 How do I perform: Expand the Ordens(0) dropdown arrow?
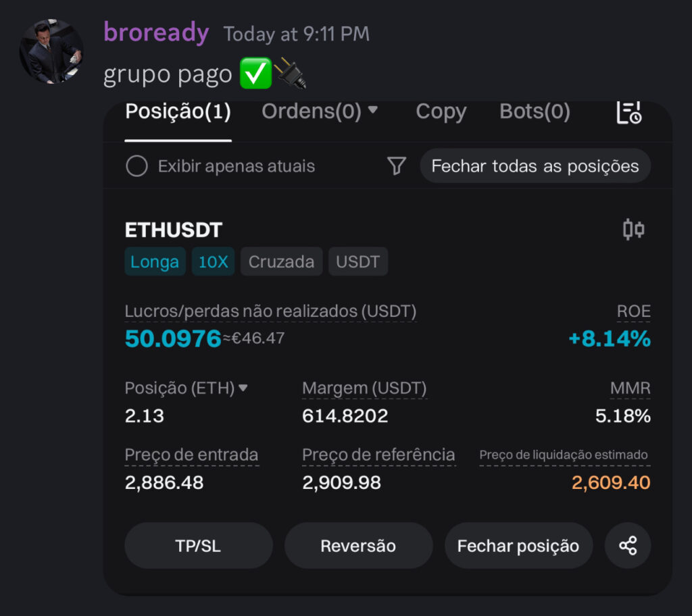point(372,110)
